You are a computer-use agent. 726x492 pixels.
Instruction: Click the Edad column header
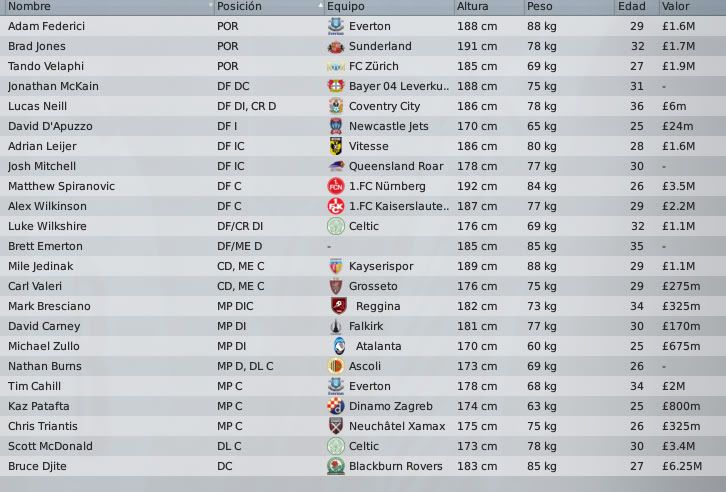[632, 6]
